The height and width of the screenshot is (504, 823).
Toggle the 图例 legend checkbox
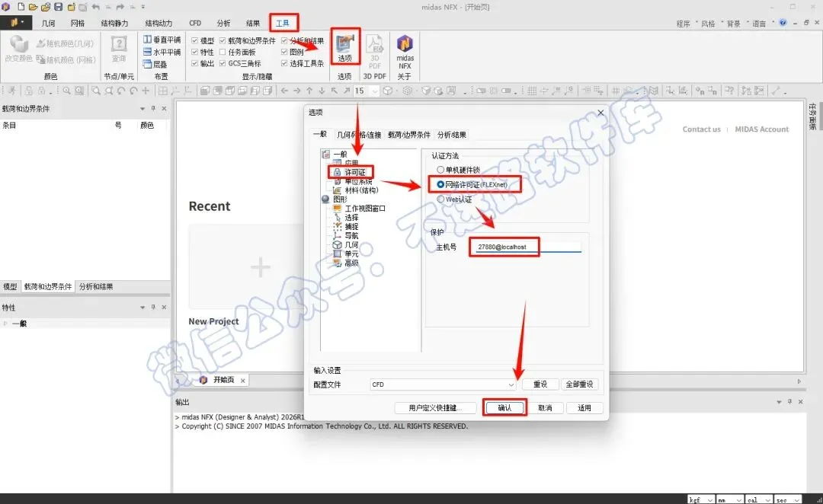pos(284,52)
